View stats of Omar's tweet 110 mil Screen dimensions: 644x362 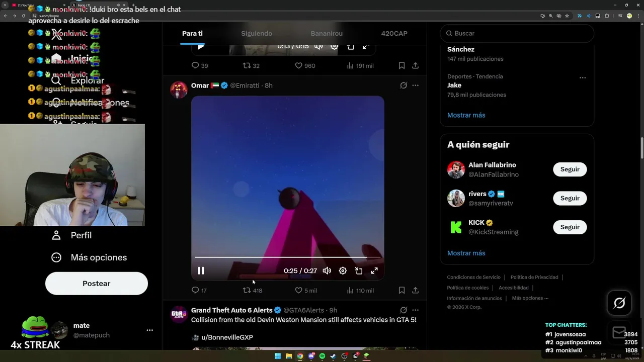click(360, 290)
